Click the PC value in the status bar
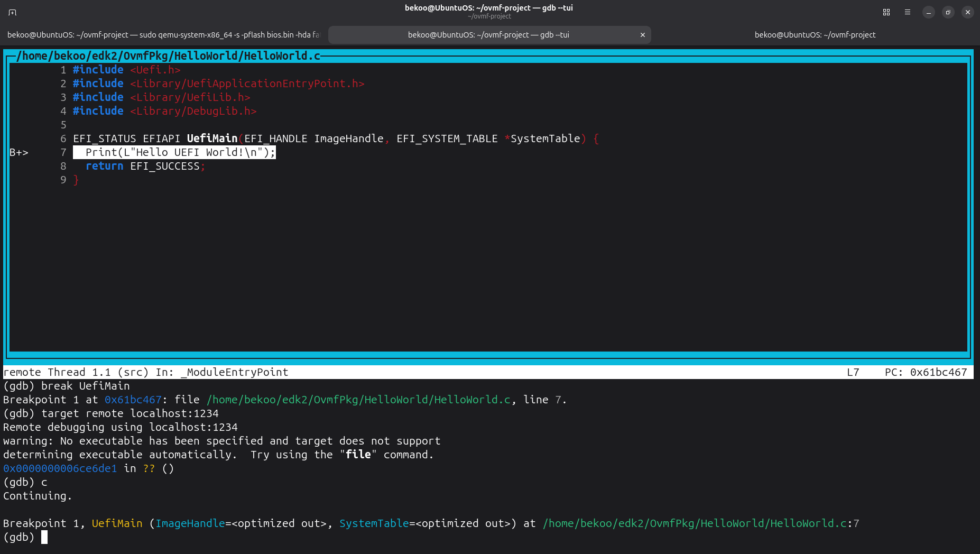Screen dimensions: 980x554 [x=938, y=373]
